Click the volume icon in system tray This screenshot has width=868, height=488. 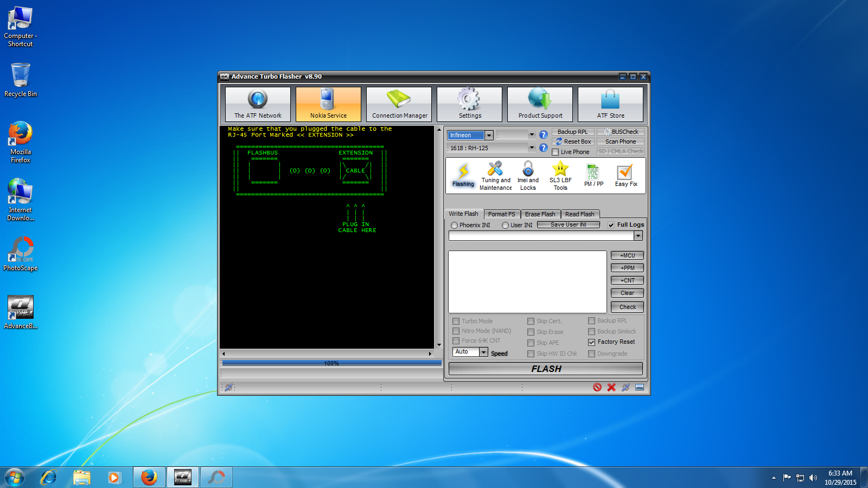pyautogui.click(x=813, y=478)
